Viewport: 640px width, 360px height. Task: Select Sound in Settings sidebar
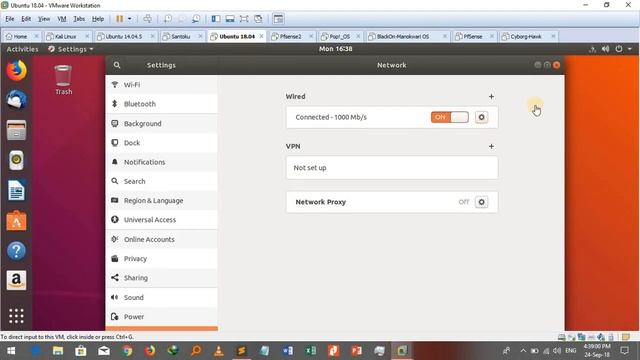162,297
